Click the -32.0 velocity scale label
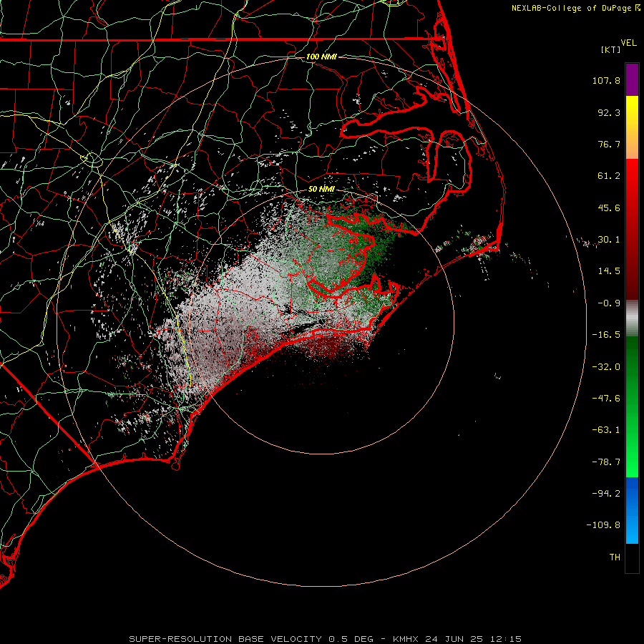The image size is (644, 644). tap(606, 367)
